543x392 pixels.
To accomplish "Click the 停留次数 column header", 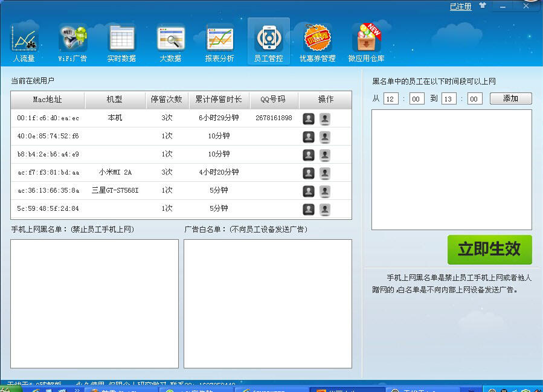I will tap(167, 100).
